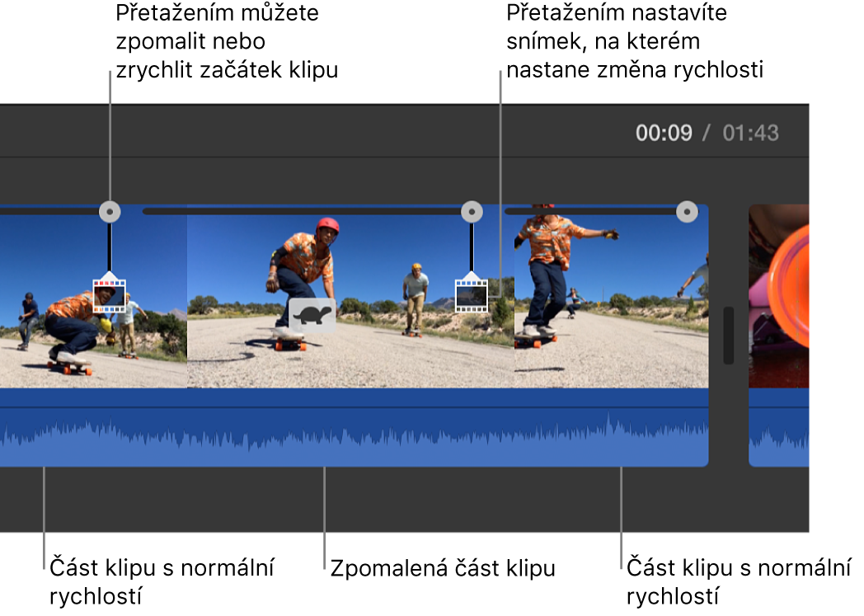Select the last normal-speed clip segment
Viewport: 864px width, 616px height.
612,301
